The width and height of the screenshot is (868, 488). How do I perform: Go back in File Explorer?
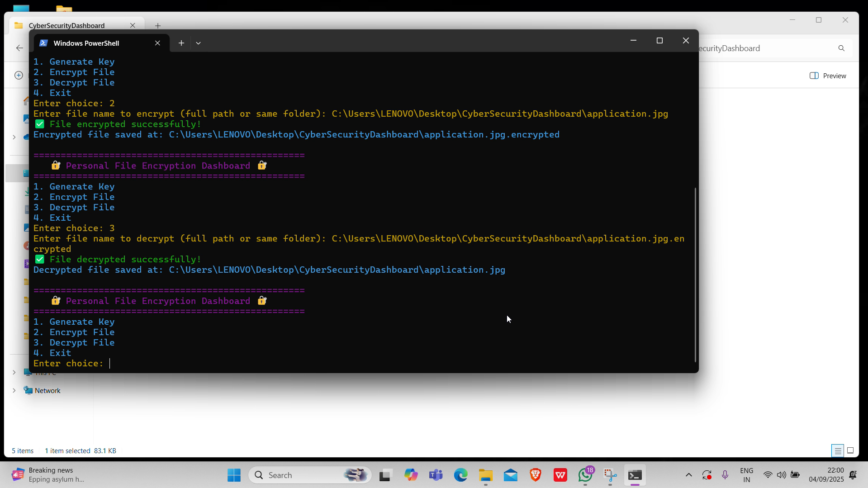coord(19,48)
